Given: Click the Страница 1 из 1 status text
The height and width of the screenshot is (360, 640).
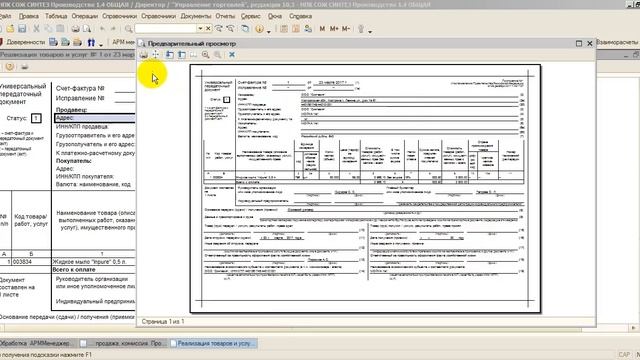Looking at the screenshot, I should 163,322.
